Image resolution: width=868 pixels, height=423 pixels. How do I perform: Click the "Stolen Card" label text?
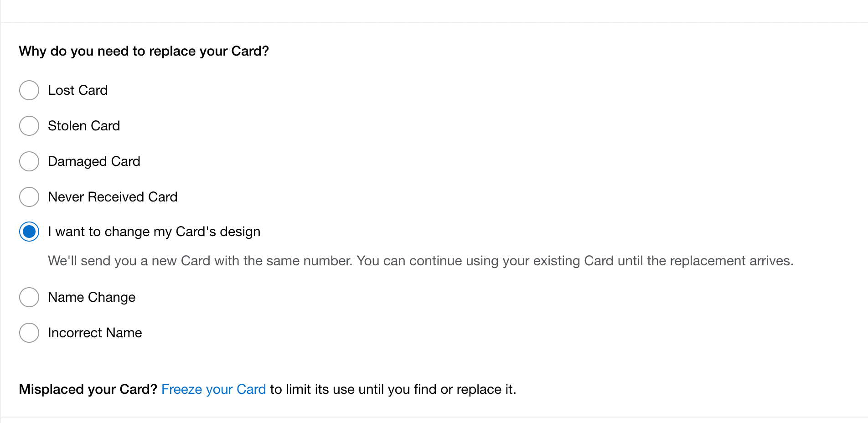click(x=84, y=126)
